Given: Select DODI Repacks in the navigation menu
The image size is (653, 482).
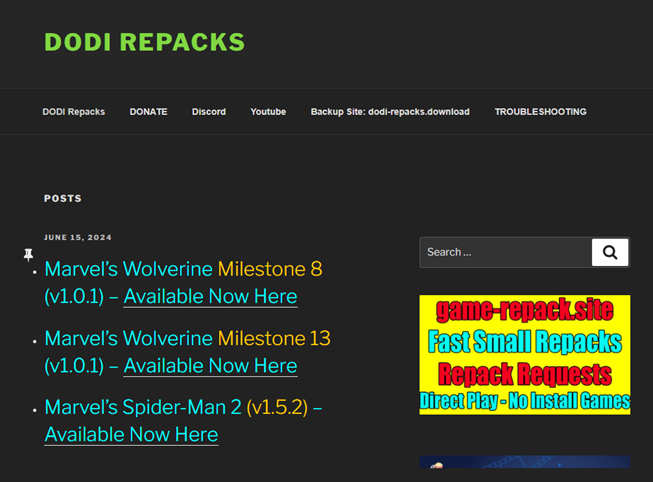Looking at the screenshot, I should [73, 112].
